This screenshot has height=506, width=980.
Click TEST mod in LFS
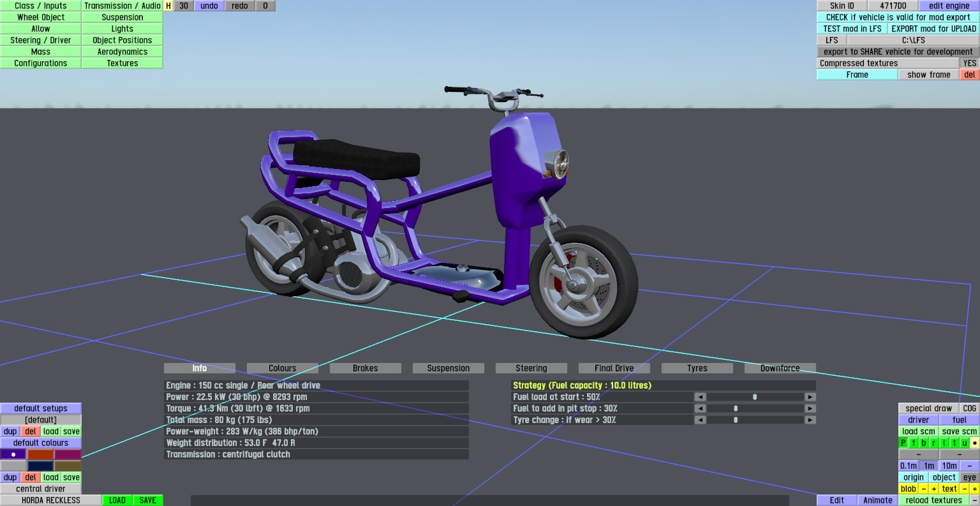point(852,29)
